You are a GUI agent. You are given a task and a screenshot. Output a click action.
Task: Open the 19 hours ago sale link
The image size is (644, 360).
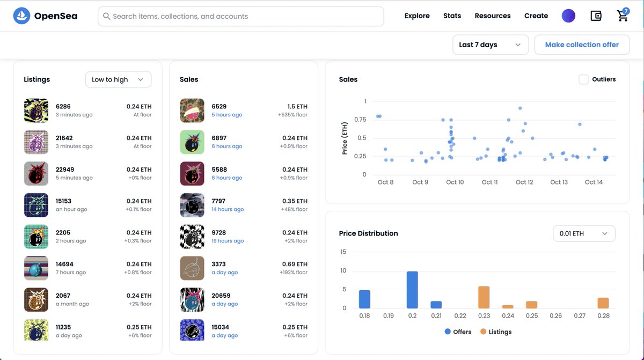point(228,241)
